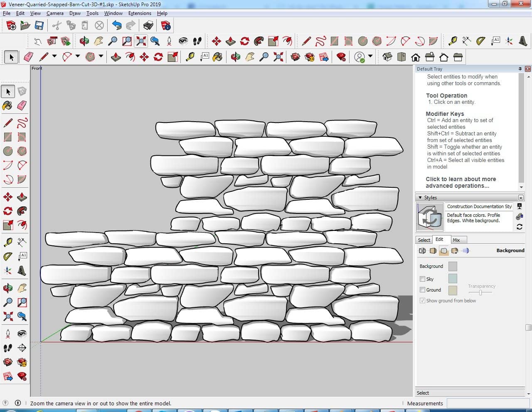Image resolution: width=532 pixels, height=412 pixels.
Task: Toggle the Default Tray auto-hide pin
Action: [x=520, y=69]
